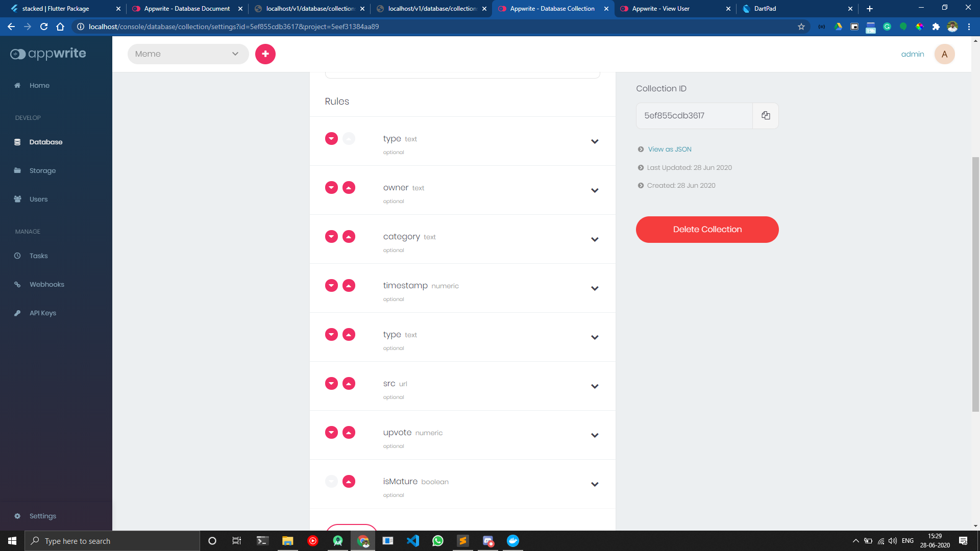
Task: Move the category rule up
Action: tap(349, 237)
